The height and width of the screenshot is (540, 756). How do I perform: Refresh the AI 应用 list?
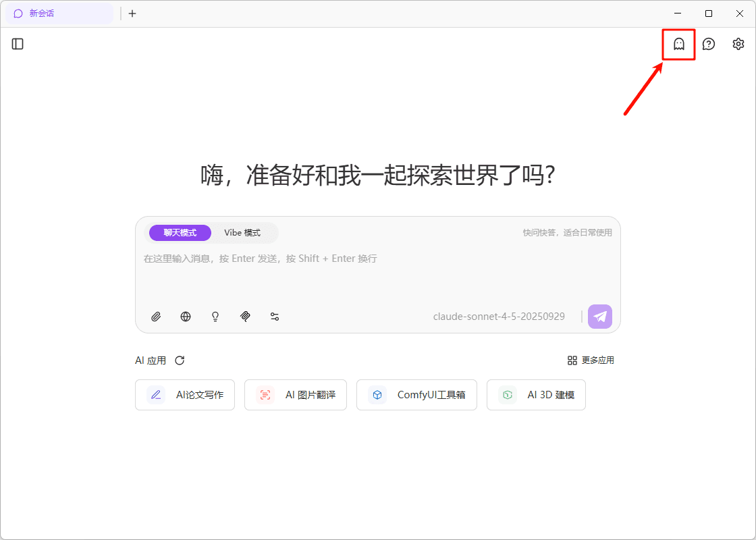(x=180, y=360)
